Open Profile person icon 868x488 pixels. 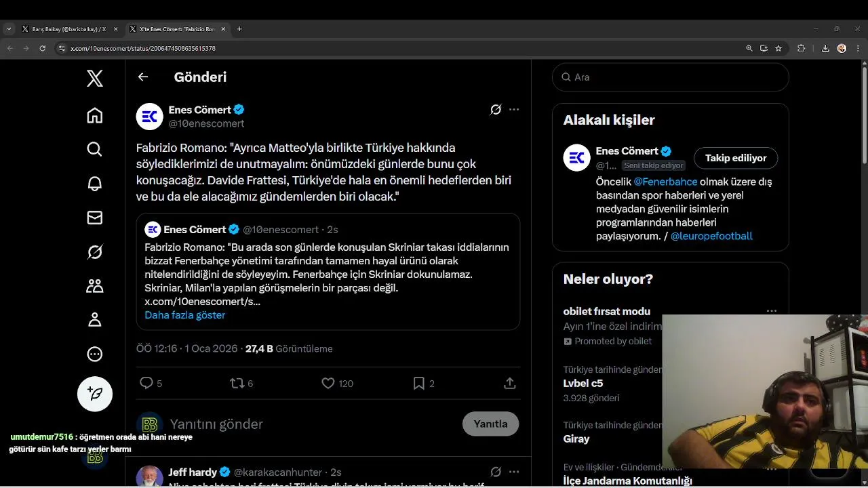(x=95, y=320)
